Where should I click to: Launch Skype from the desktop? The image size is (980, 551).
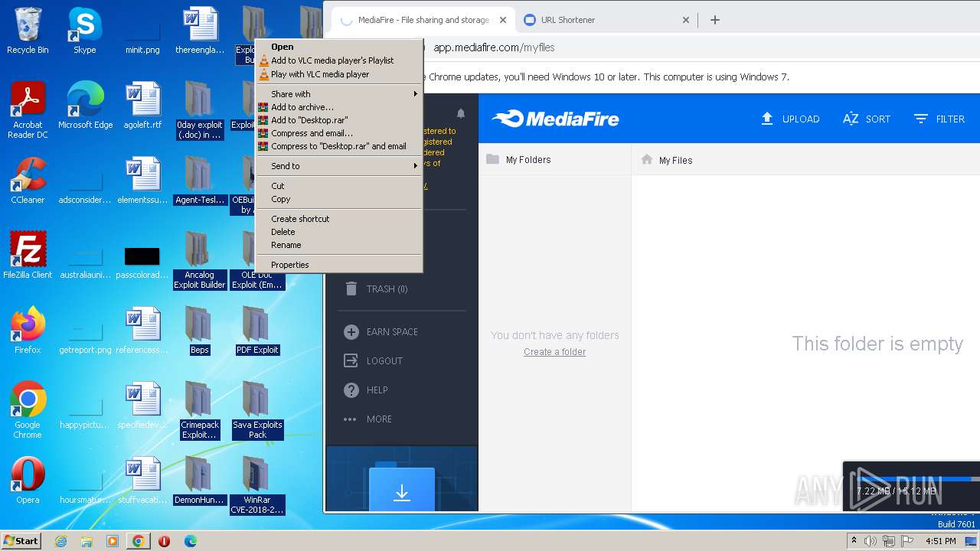coord(84,31)
